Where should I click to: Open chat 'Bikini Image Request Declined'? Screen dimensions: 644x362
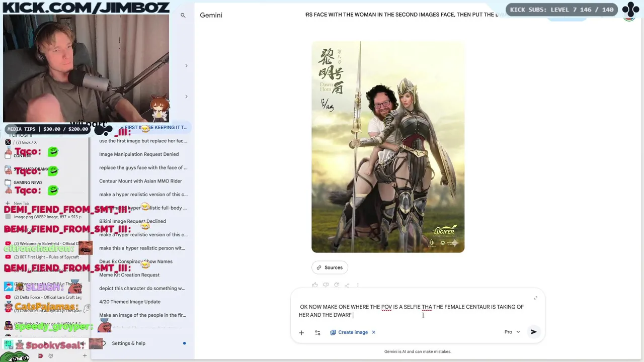click(x=132, y=221)
